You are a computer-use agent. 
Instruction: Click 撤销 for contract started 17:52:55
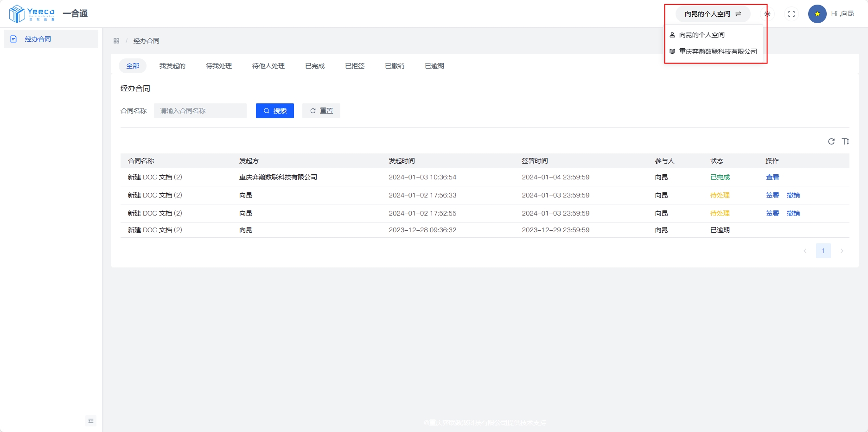(x=793, y=213)
